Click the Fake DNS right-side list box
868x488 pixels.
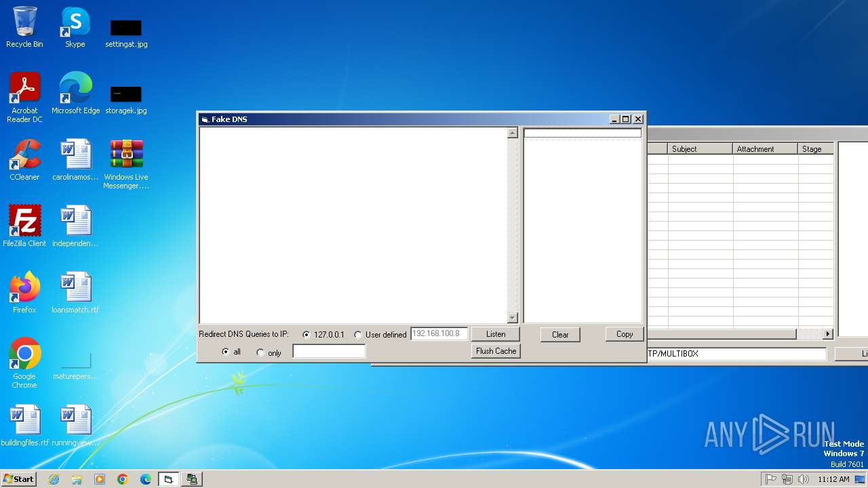click(x=583, y=225)
